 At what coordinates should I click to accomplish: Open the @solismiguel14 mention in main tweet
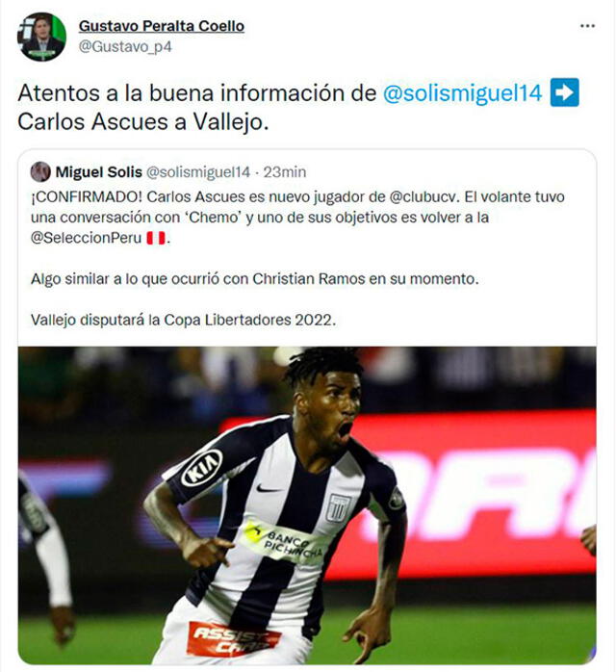click(x=463, y=93)
